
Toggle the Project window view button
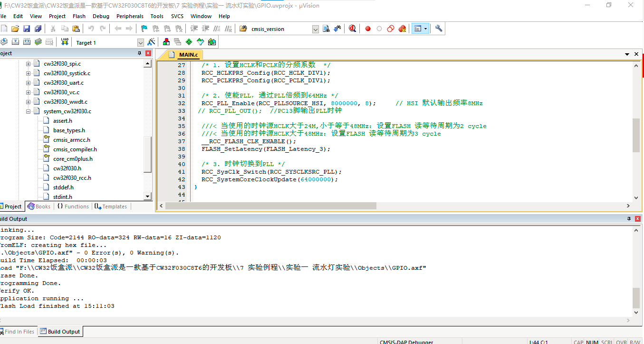(418, 29)
